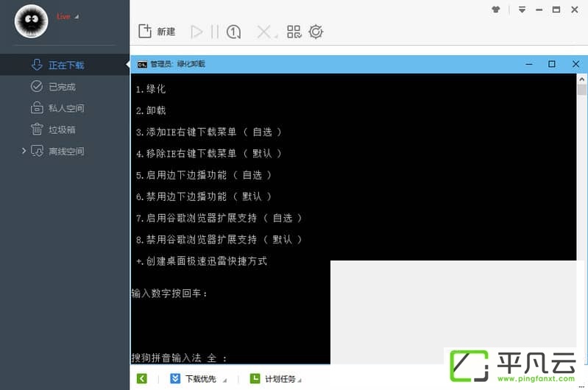Open the Live account dropdown arrow
Image resolution: width=588 pixels, height=390 pixels.
point(77,17)
